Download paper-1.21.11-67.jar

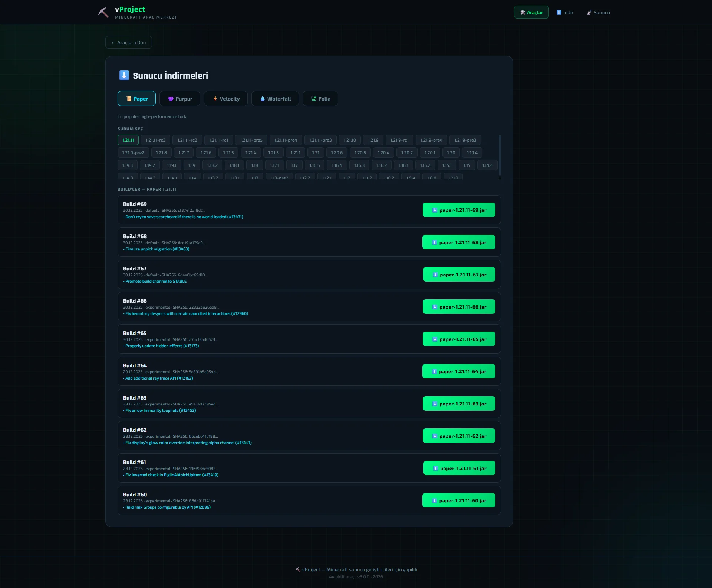(459, 275)
